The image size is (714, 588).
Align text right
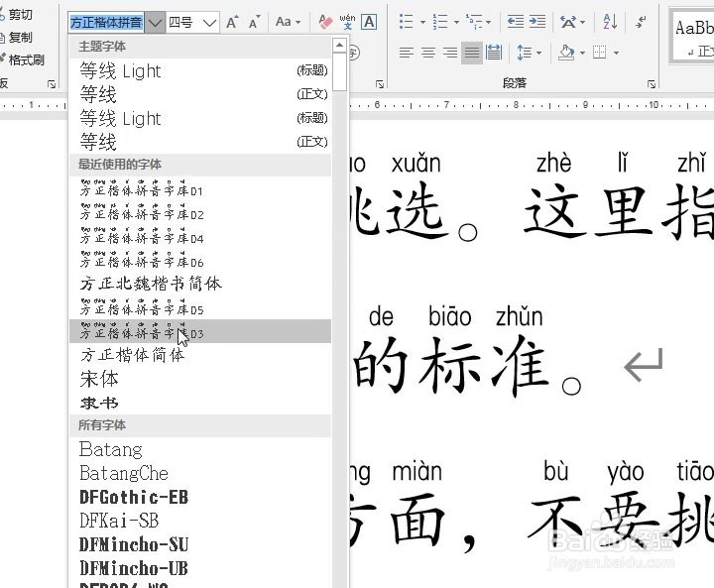[x=450, y=53]
